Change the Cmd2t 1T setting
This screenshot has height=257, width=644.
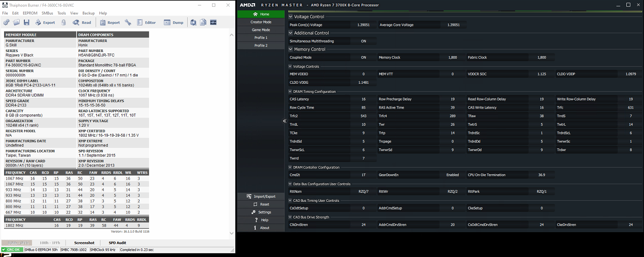coord(363,175)
